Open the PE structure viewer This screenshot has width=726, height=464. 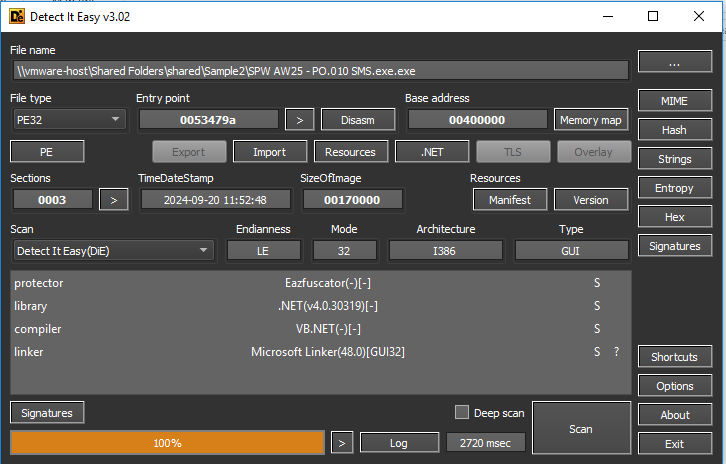click(47, 152)
